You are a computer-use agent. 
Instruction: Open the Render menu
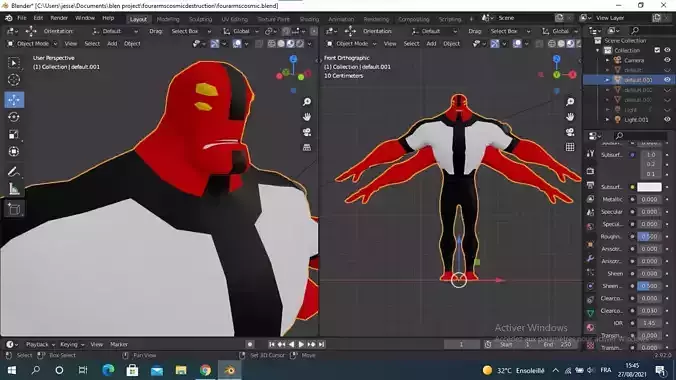[59, 18]
